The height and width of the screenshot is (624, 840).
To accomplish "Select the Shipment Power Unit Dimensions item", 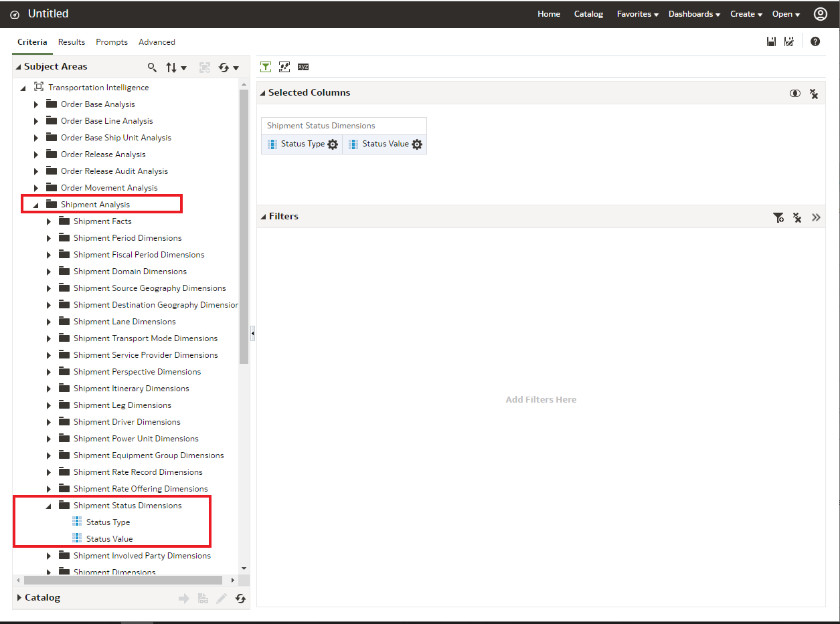I will click(x=136, y=439).
